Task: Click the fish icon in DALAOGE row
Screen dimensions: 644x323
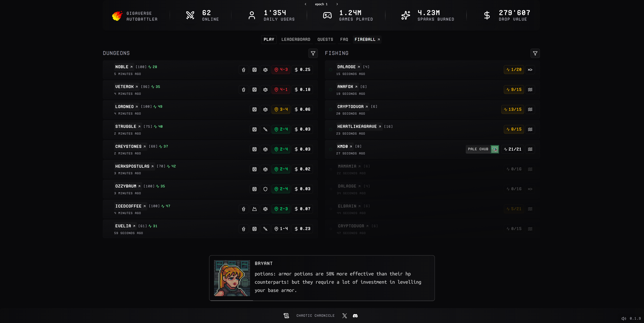Action: tap(530, 70)
